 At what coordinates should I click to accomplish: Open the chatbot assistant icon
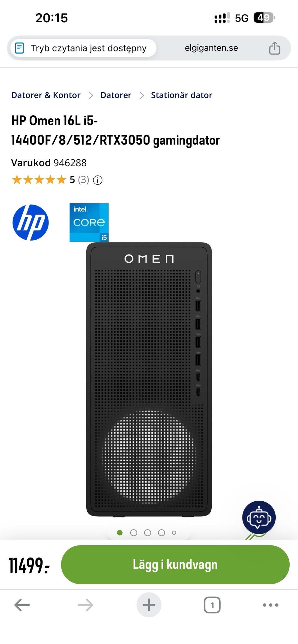pos(259,517)
